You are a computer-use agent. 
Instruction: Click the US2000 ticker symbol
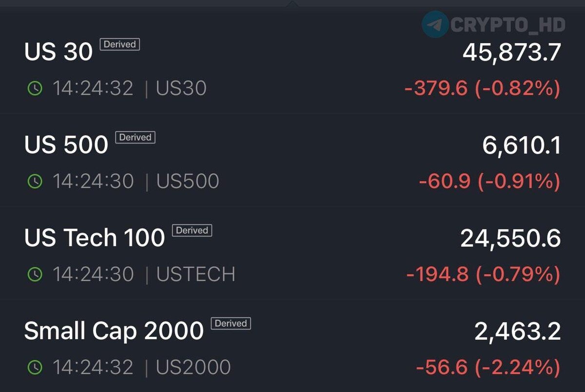[193, 368]
